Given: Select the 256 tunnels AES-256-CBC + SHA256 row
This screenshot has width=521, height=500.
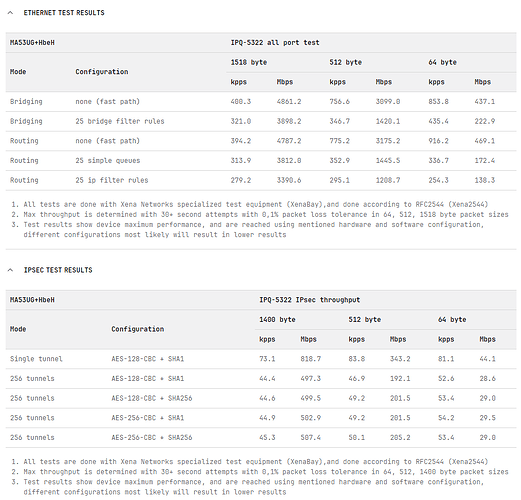Looking at the screenshot, I should 261,438.
